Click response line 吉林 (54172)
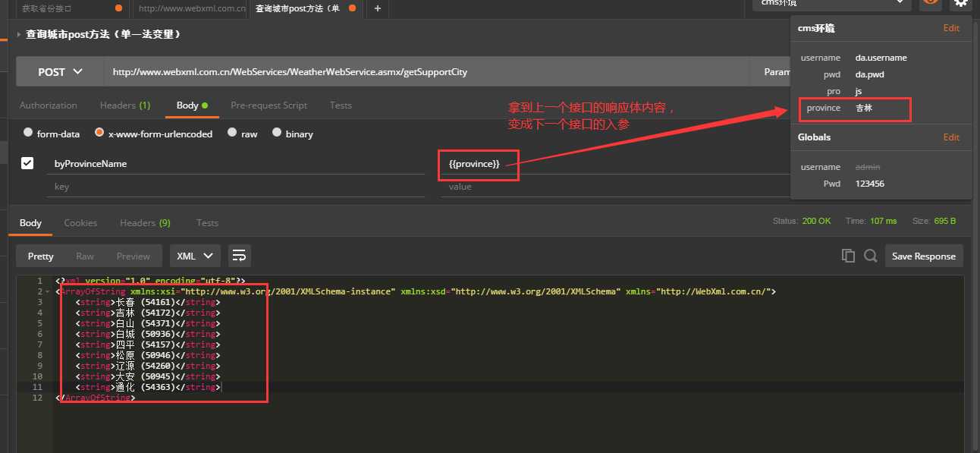 pyautogui.click(x=148, y=313)
